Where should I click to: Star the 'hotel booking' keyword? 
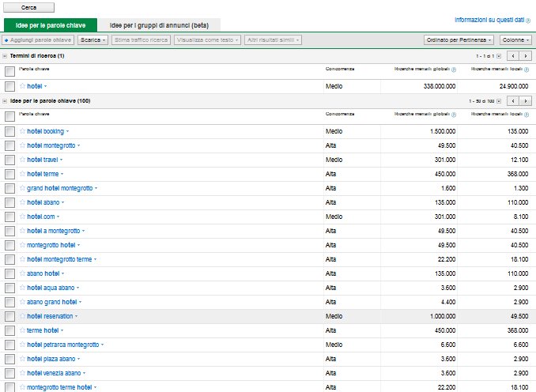click(x=23, y=131)
